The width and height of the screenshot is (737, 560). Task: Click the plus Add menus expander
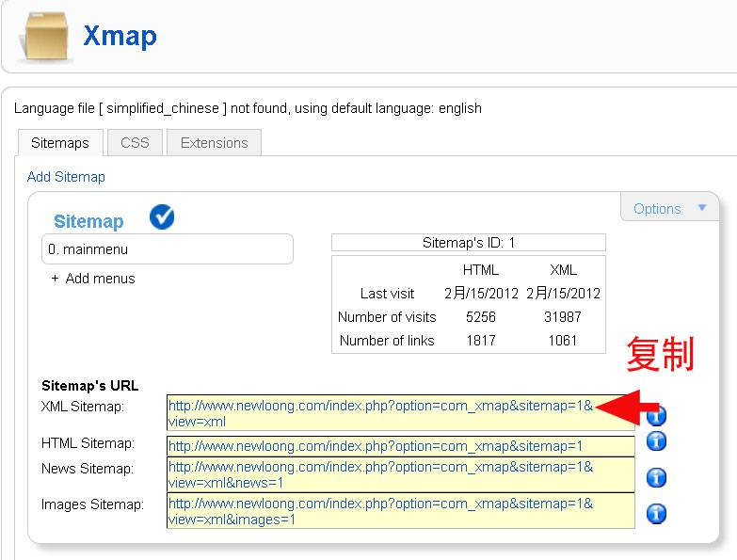pos(92,279)
